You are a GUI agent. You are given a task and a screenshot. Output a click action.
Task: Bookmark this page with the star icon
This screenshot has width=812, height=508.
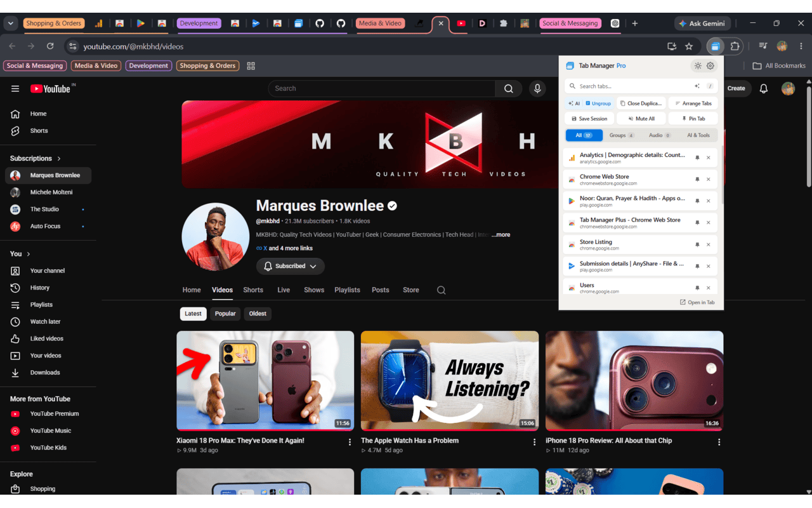[x=689, y=46]
